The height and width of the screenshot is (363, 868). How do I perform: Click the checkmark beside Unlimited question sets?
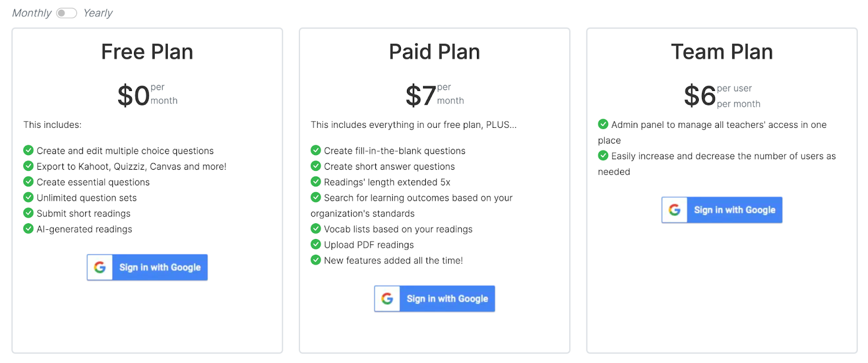pos(29,197)
